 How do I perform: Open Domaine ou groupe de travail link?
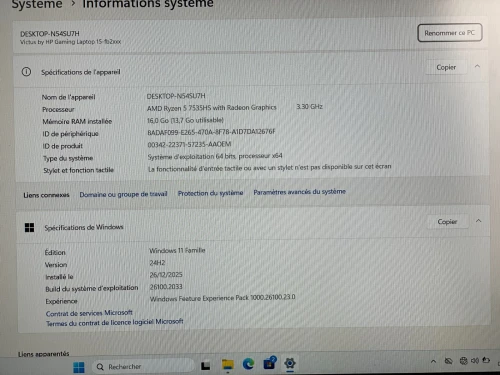point(123,194)
